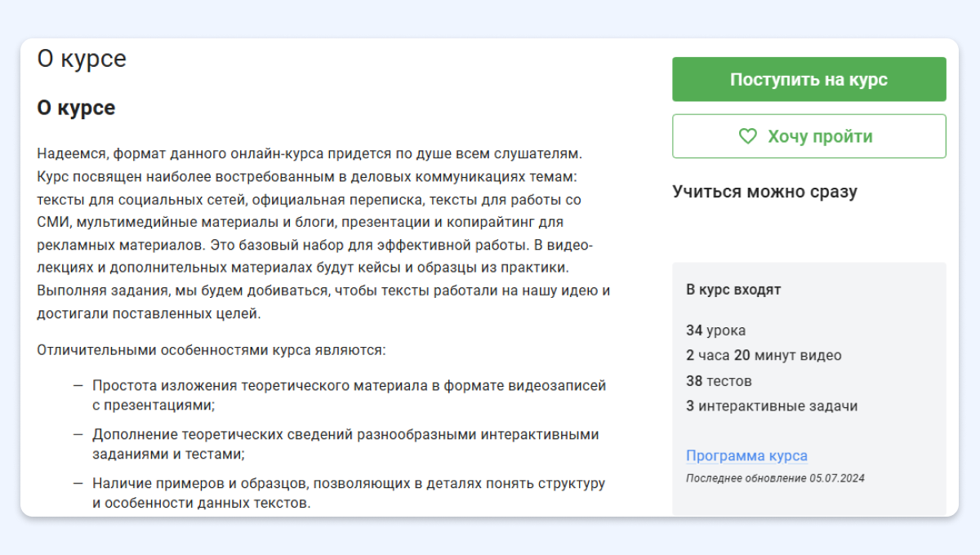Click the paragraph starting with "Надеемся, формат"
The image size is (980, 555).
tap(323, 233)
